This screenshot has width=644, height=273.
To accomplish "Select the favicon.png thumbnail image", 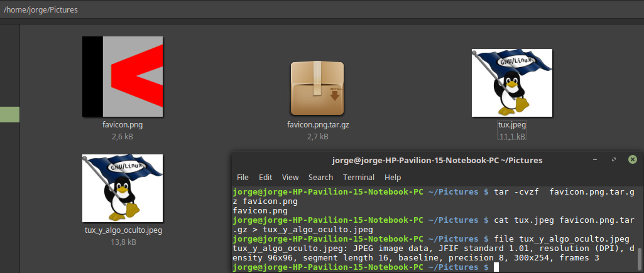I will 123,77.
